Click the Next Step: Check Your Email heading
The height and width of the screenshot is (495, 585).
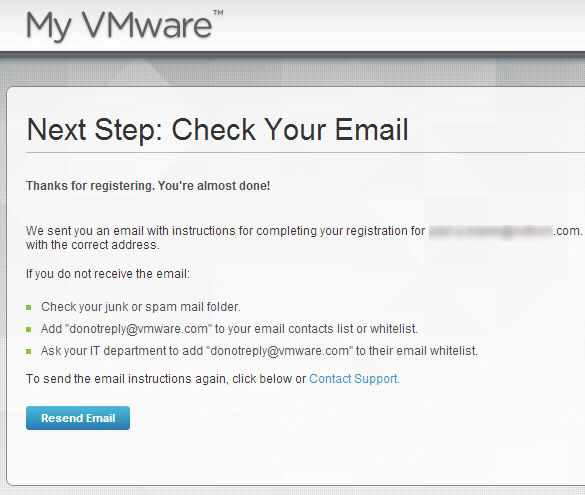tap(218, 129)
